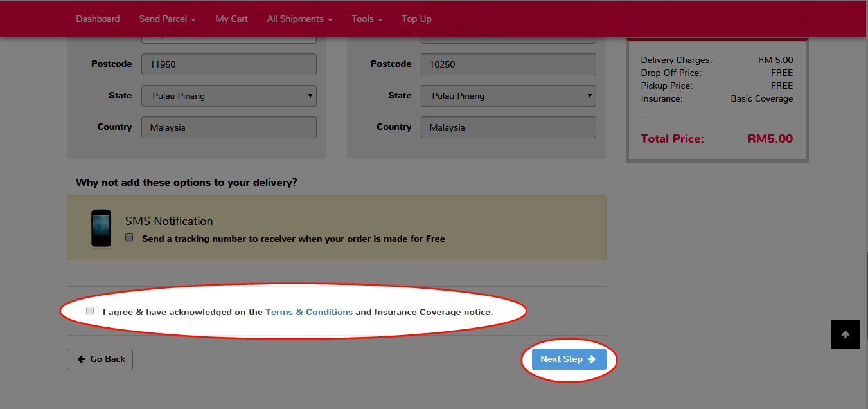The width and height of the screenshot is (868, 409).
Task: Enable the SMS tracking number notification checkbox
Action: coord(129,238)
